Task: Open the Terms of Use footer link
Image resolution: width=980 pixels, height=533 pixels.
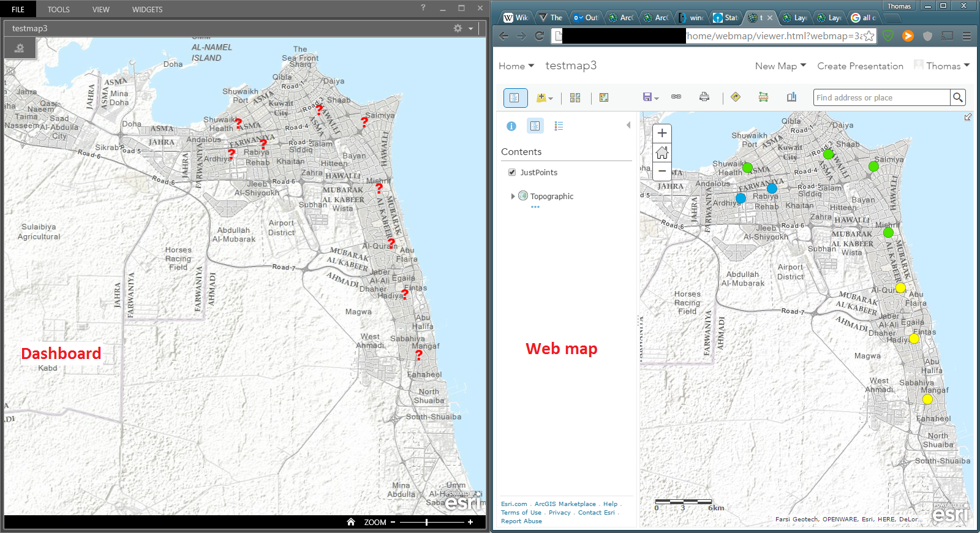Action: [521, 513]
